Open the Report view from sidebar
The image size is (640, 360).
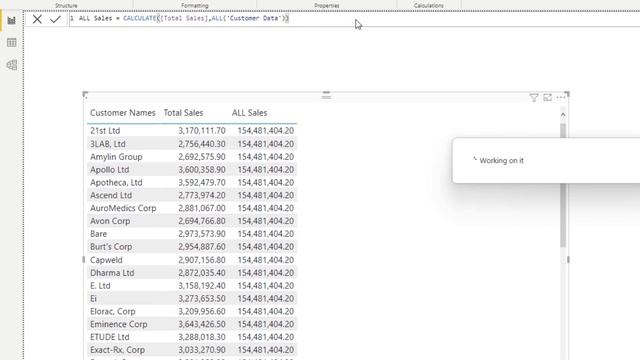(11, 20)
